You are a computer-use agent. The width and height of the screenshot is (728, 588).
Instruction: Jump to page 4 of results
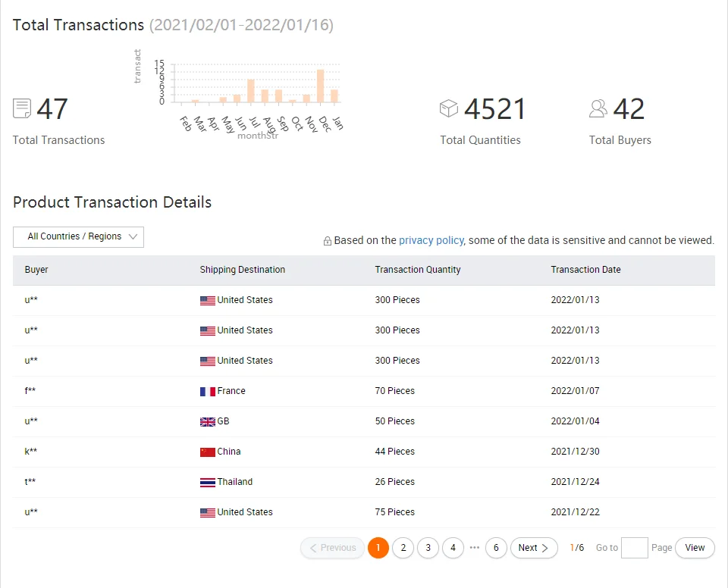pos(453,548)
